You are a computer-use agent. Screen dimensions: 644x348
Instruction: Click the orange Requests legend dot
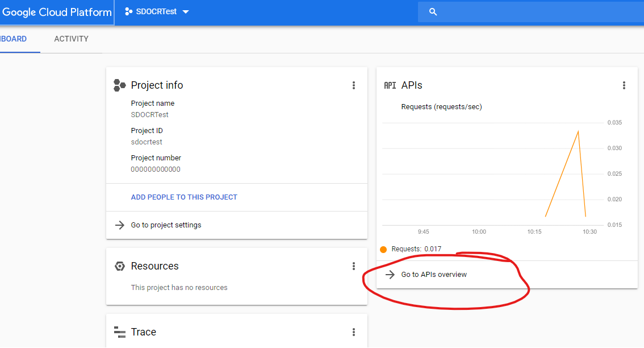tap(383, 249)
